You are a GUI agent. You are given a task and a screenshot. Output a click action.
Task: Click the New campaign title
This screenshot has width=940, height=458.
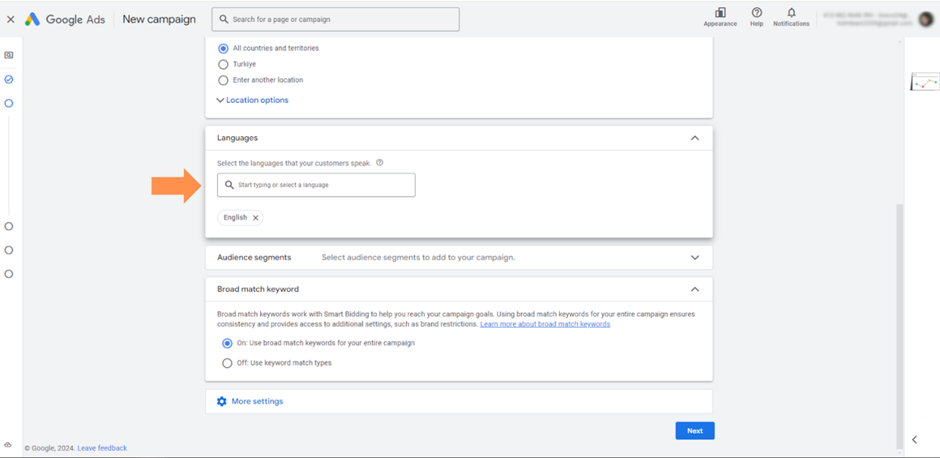click(159, 19)
